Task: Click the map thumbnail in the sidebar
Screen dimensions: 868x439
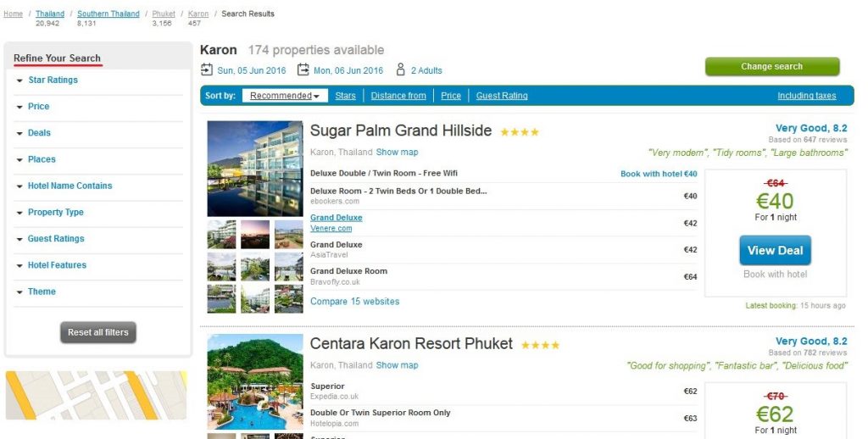Action: coord(96,395)
